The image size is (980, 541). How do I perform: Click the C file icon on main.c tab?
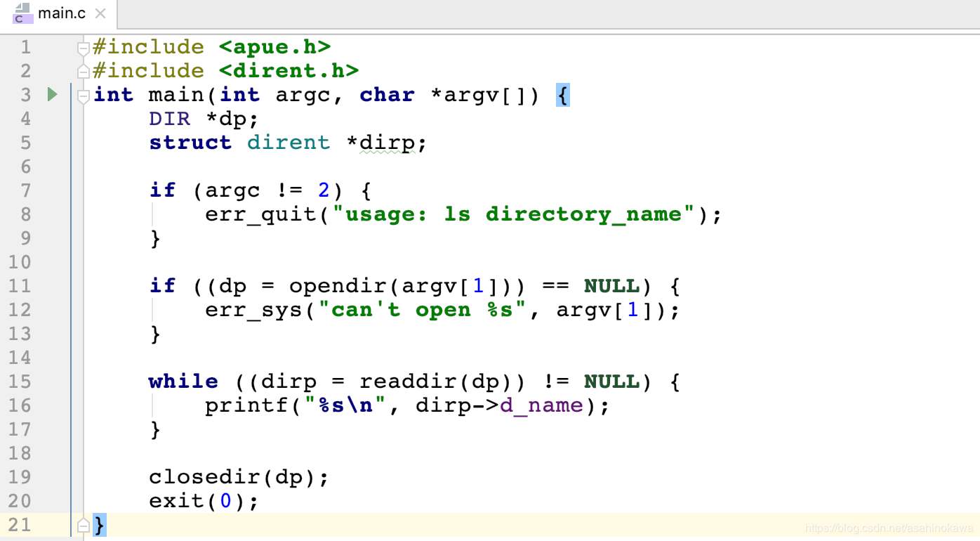click(22, 13)
